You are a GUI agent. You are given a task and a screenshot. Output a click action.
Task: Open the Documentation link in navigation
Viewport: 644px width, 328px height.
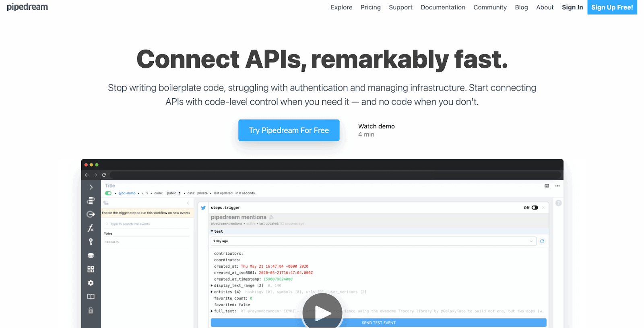pos(443,7)
